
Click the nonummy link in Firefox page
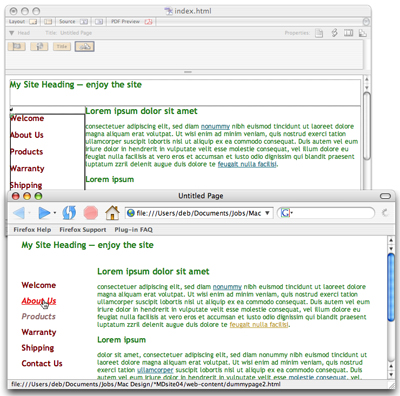[x=227, y=287]
